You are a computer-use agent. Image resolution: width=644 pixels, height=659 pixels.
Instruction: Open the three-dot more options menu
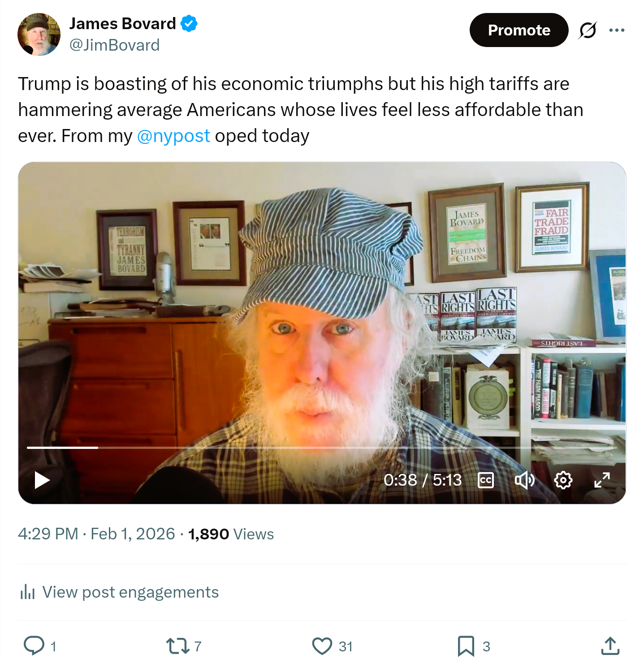pos(617,30)
